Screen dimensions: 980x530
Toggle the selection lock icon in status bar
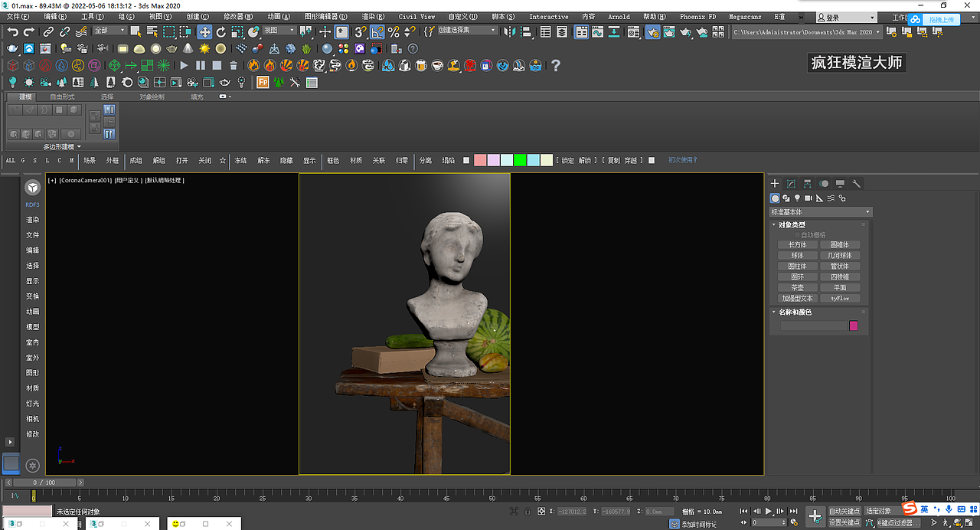click(x=527, y=511)
